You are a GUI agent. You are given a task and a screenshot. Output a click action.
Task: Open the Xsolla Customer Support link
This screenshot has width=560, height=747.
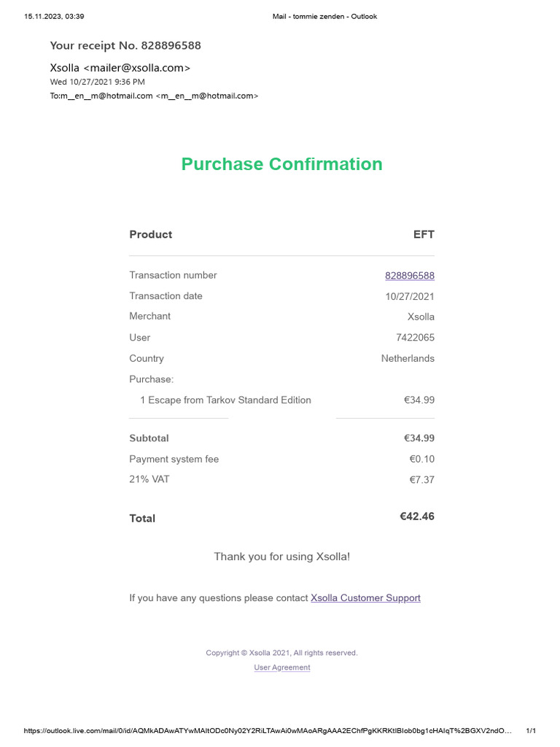pyautogui.click(x=365, y=598)
